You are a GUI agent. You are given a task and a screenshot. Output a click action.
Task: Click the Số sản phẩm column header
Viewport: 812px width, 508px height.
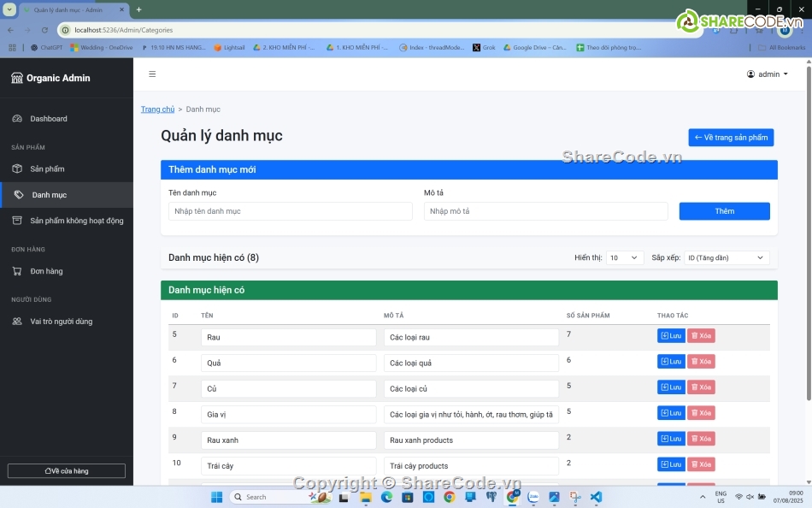click(588, 316)
